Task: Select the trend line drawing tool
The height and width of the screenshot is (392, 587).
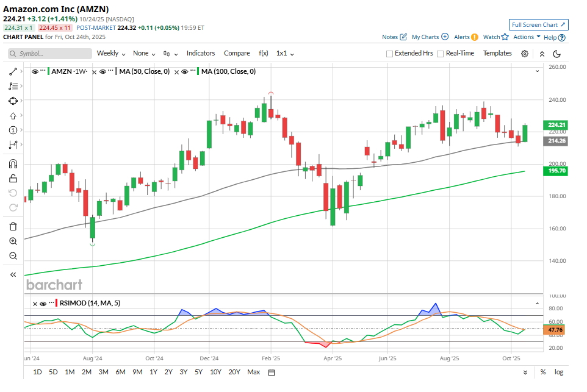Action: click(13, 71)
